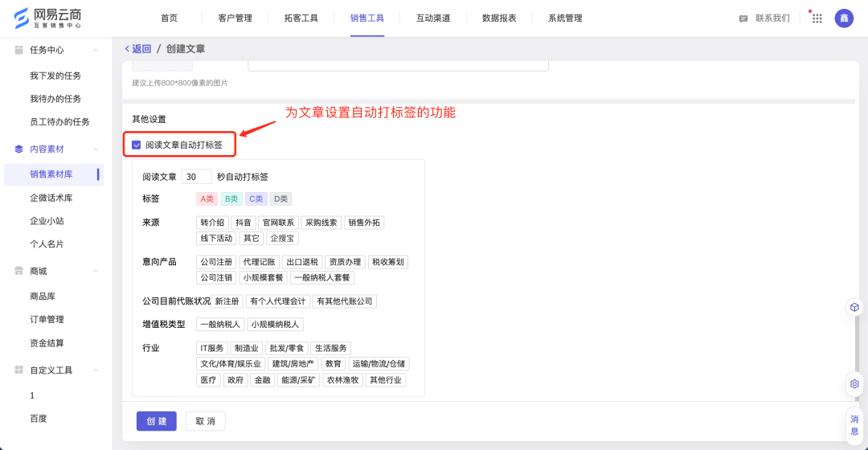Image resolution: width=868 pixels, height=450 pixels.
Task: Select the 其他行业 industry tag
Action: [385, 380]
